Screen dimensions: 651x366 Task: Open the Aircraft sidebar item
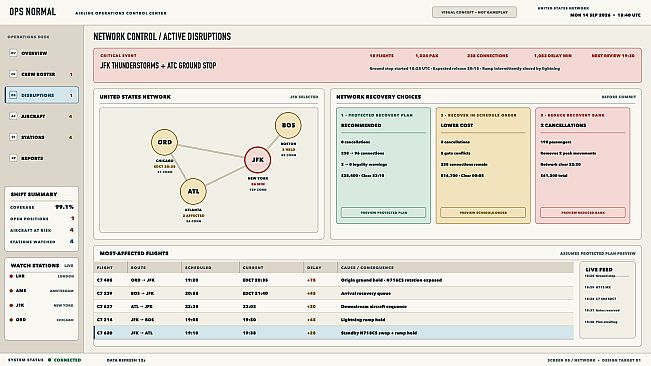42,116
